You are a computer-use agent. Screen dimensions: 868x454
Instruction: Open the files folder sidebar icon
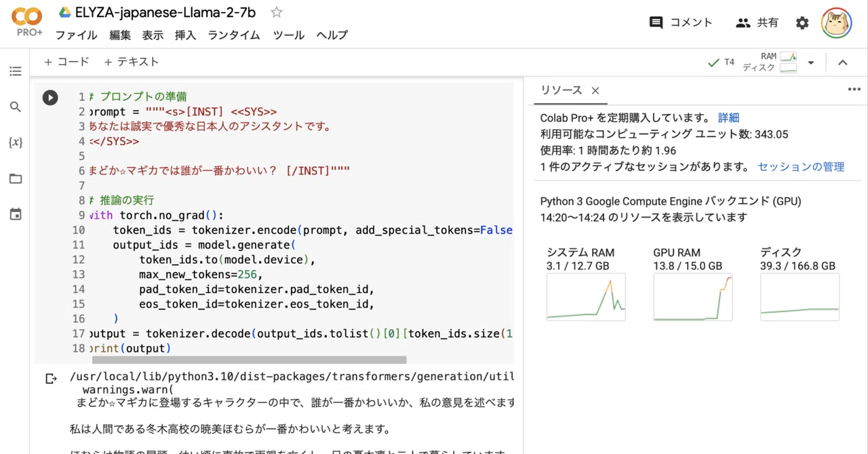(x=16, y=178)
